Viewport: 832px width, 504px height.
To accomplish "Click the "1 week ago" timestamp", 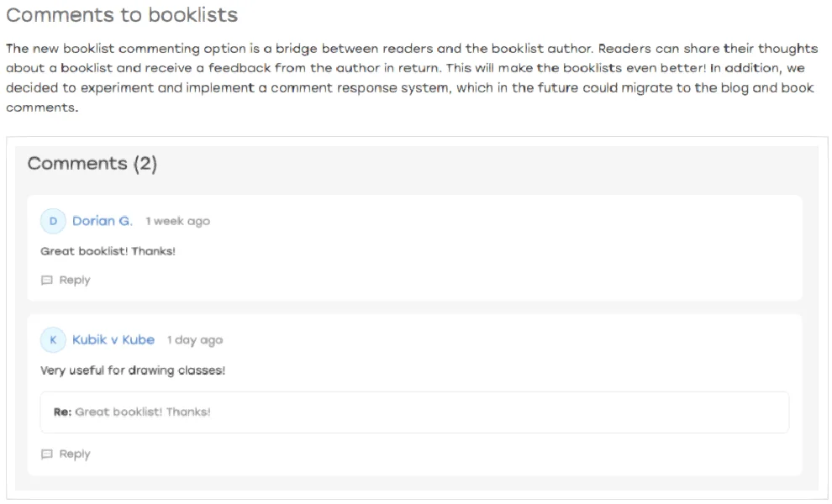I will point(178,221).
